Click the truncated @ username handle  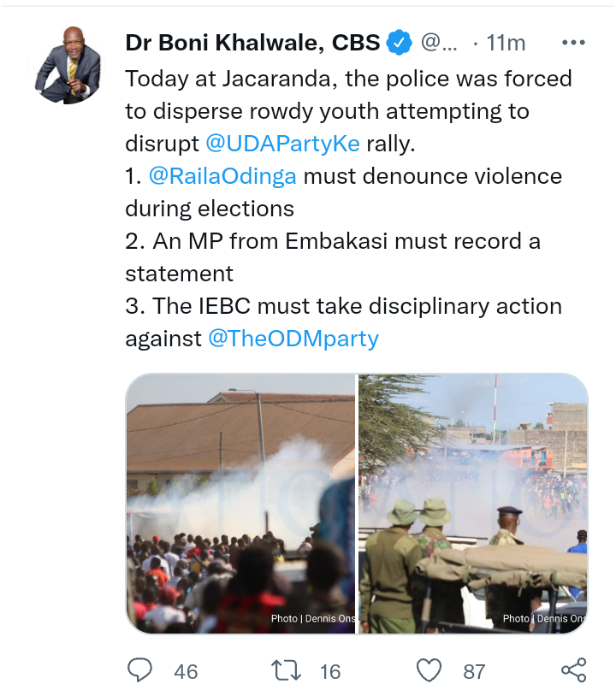[439, 43]
